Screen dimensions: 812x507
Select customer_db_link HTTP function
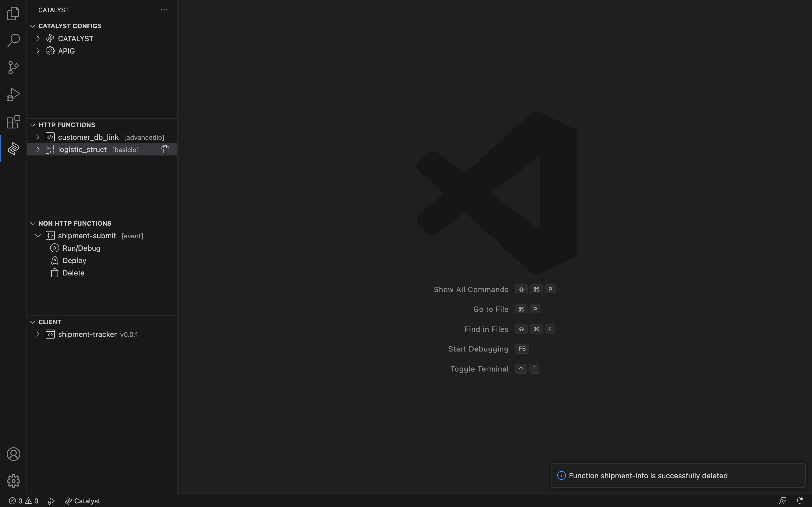click(88, 137)
